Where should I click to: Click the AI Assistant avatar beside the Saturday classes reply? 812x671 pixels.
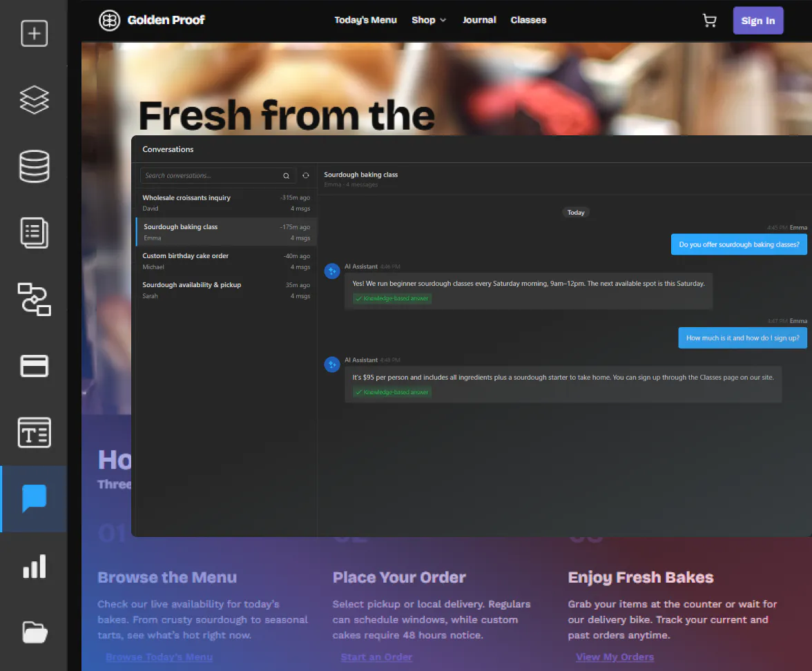point(332,271)
